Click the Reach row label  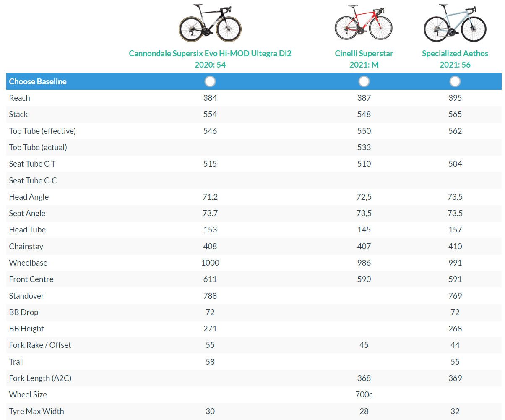pos(20,98)
